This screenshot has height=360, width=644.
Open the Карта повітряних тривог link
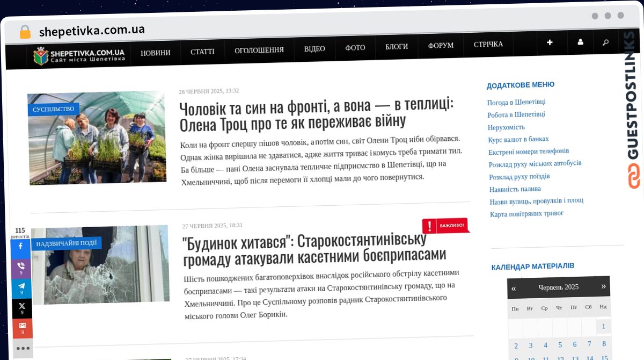pyautogui.click(x=527, y=214)
